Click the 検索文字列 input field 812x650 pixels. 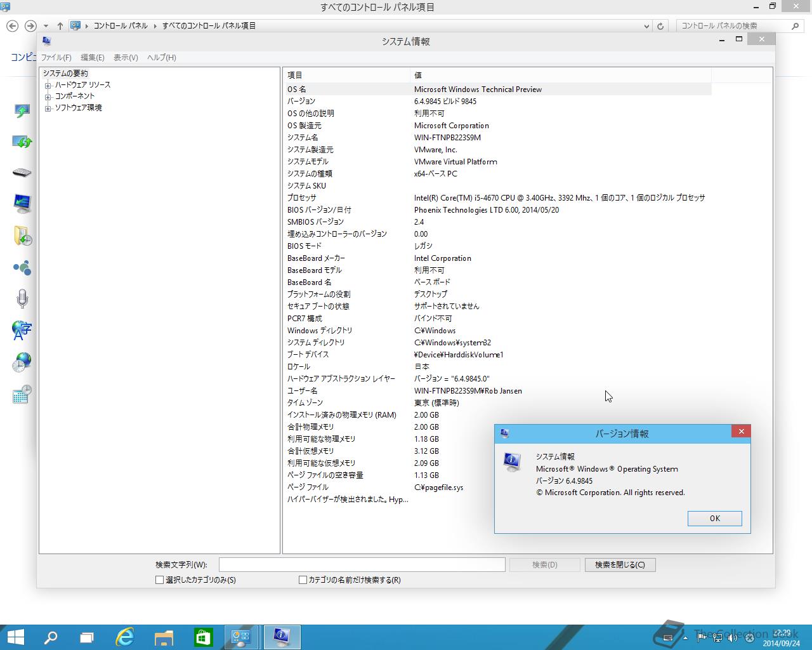tap(362, 565)
